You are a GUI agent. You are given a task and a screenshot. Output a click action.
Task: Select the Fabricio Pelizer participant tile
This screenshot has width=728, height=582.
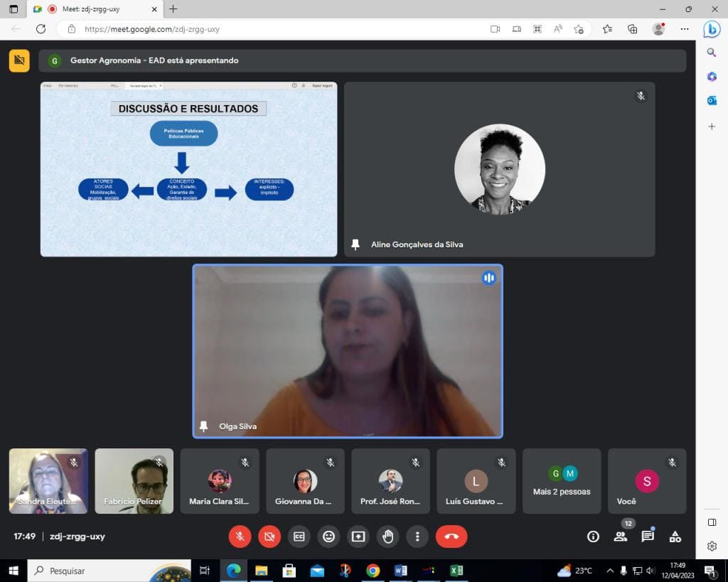click(134, 481)
